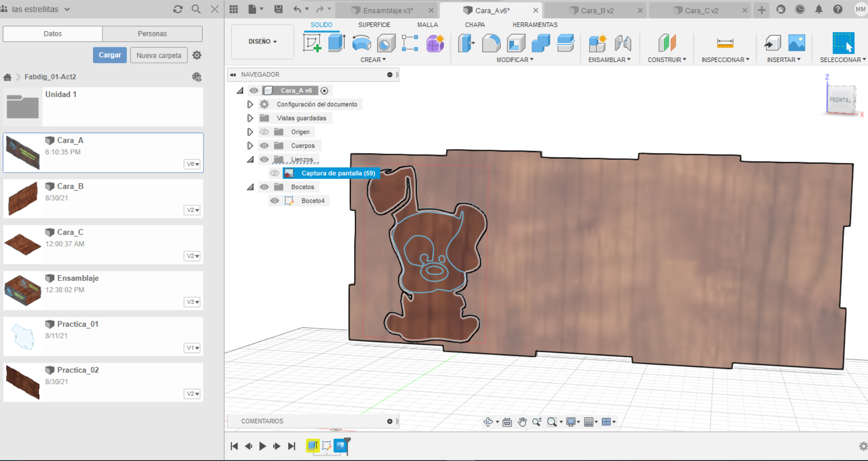The width and height of the screenshot is (868, 461).
Task: Show Captura de pantalla (59) canvas
Action: 274,173
